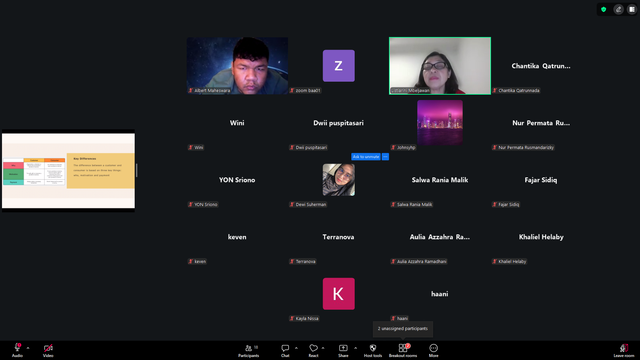This screenshot has width=640, height=360.
Task: Click muted mic icon beside Dwii puspitasari label
Action: (292, 147)
